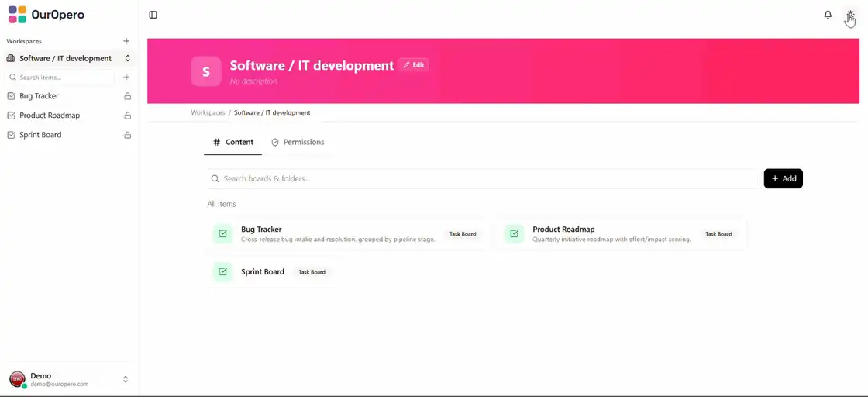Viewport: 868px width, 397px height.
Task: Switch to the Content tab
Action: tap(233, 143)
